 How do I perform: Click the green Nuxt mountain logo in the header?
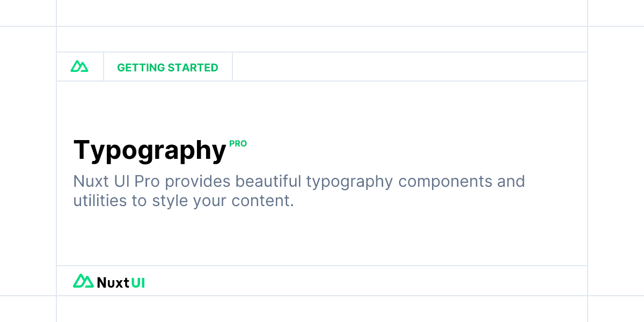point(79,67)
